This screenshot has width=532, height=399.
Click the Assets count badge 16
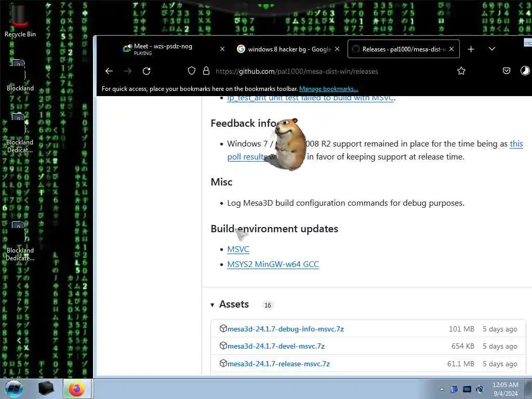point(268,305)
